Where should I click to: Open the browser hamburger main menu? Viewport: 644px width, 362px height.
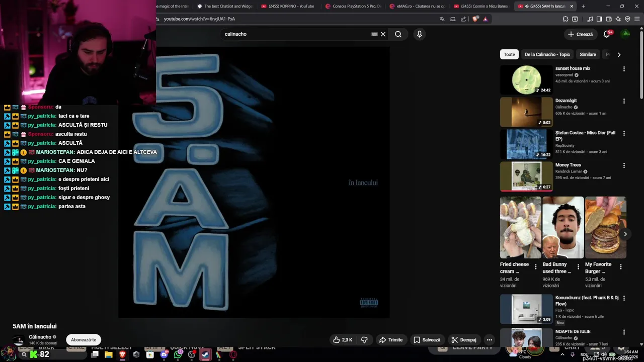636,19
